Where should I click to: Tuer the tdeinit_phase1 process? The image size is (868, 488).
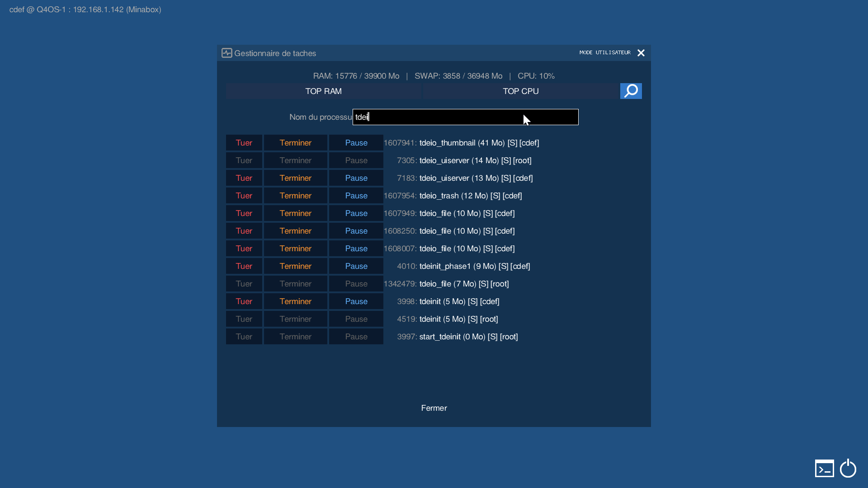pyautogui.click(x=244, y=266)
